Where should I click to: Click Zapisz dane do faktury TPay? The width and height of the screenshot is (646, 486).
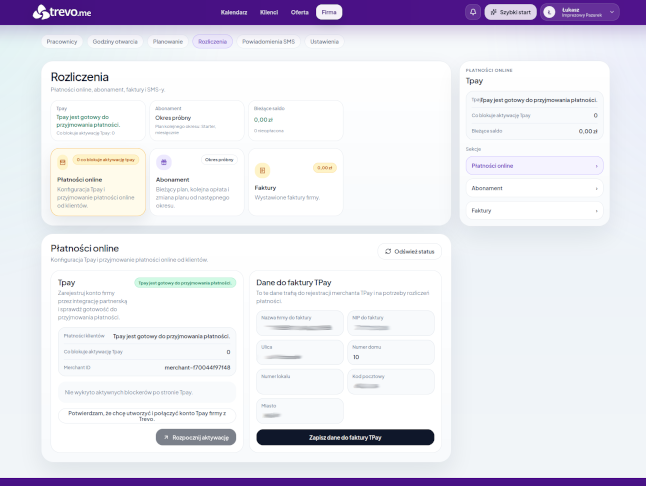[x=345, y=437]
